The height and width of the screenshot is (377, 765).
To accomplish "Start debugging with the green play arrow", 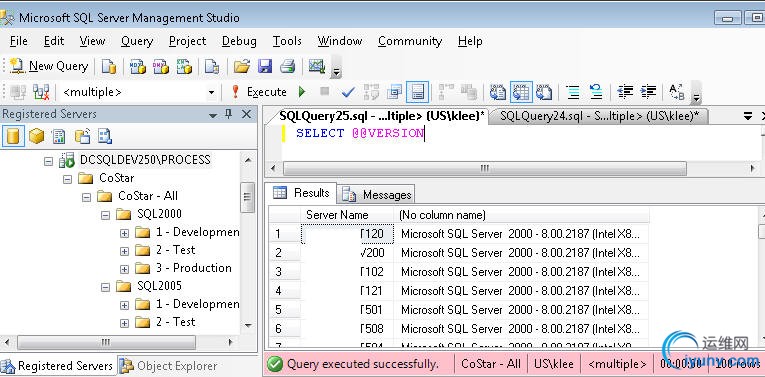I will pyautogui.click(x=302, y=92).
